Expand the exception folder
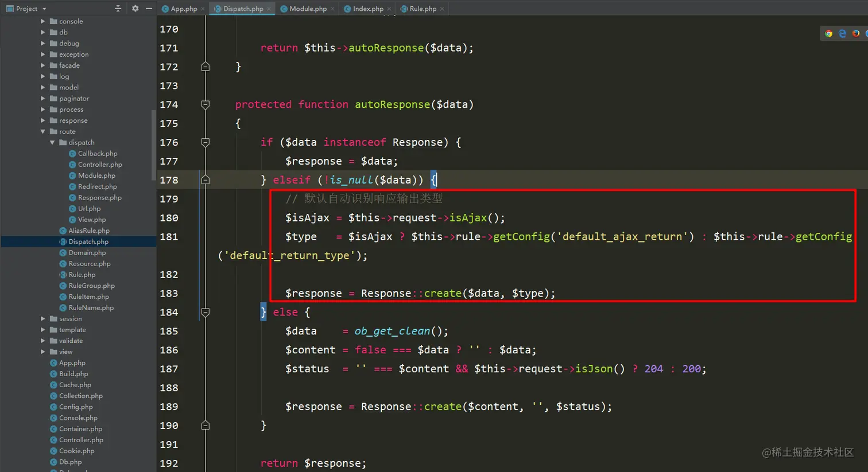The height and width of the screenshot is (472, 868). tap(42, 54)
